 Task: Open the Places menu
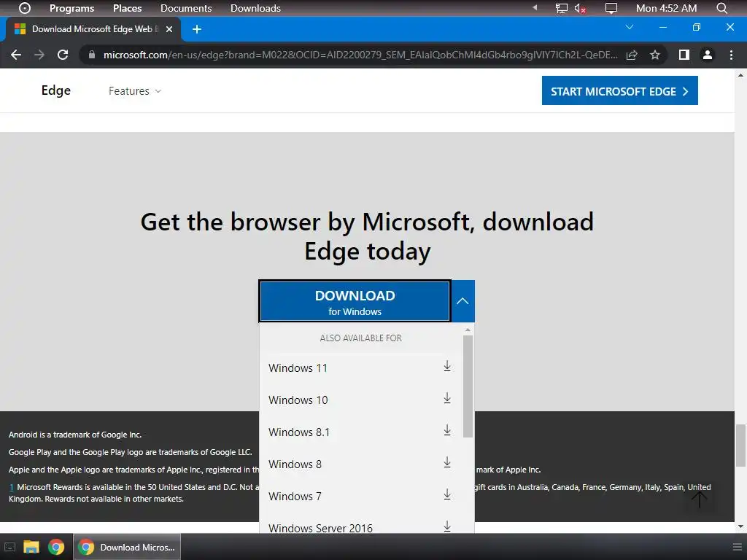(x=127, y=8)
